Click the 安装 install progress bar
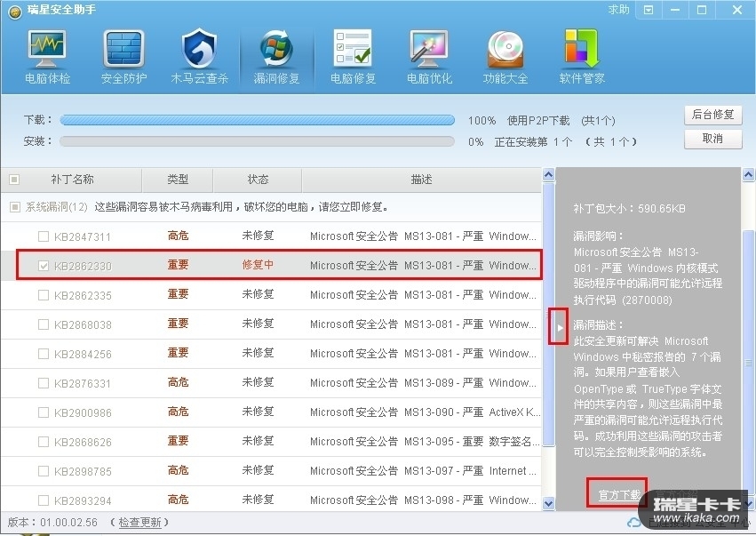 [x=257, y=142]
